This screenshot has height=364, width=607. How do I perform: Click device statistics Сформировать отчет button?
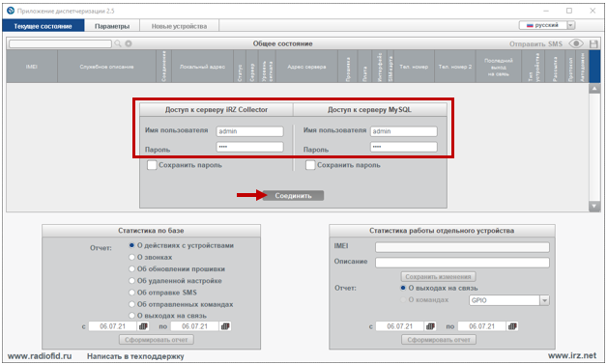[x=439, y=340]
